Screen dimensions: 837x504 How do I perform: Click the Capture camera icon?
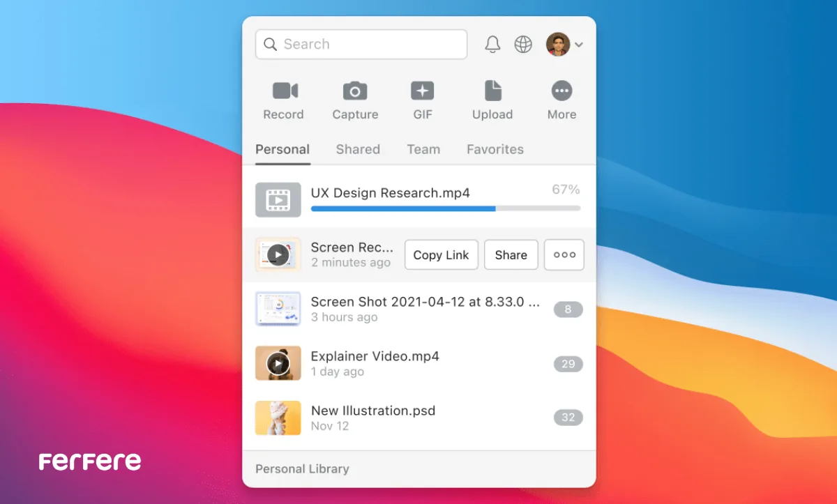[355, 91]
